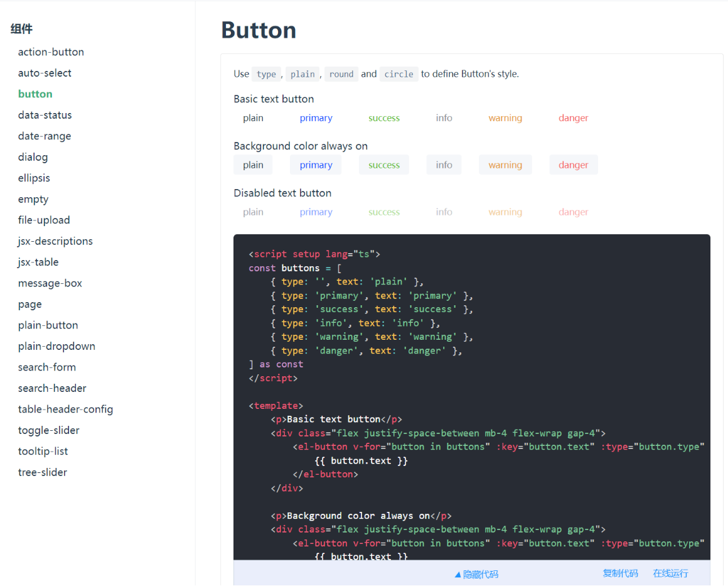Select plain-dropdown from component list
The image size is (728, 586).
click(56, 346)
